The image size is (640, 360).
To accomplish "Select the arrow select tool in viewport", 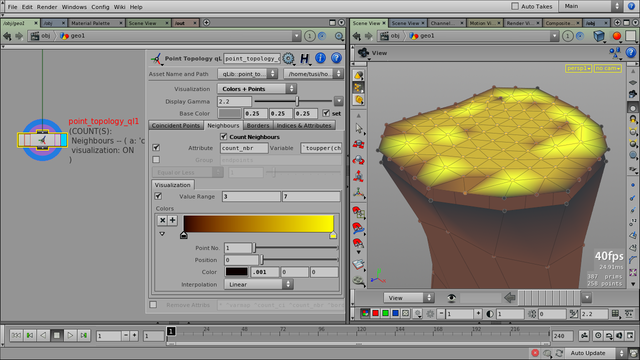I will [x=359, y=128].
